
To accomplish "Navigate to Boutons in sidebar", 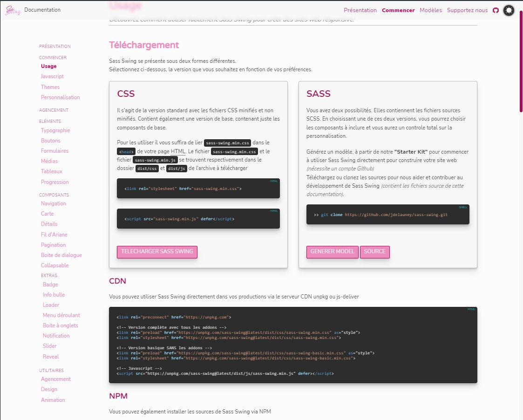I will tap(51, 141).
